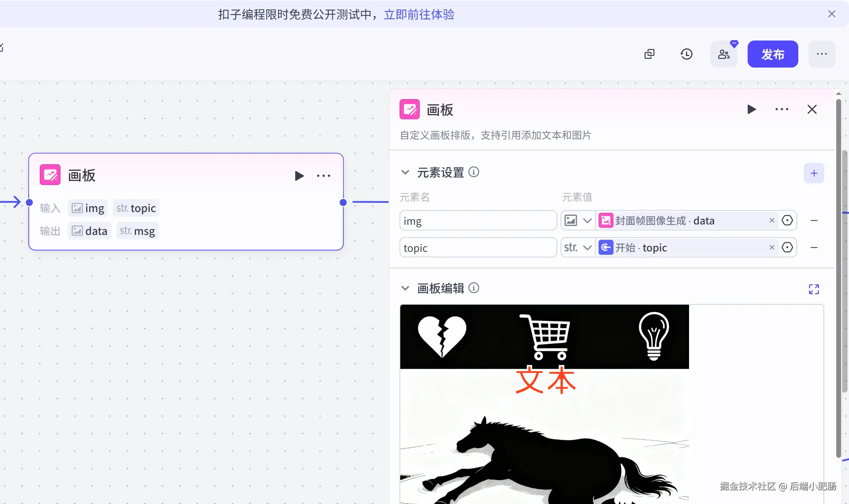Viewport: 849px width, 504px height.
Task: Open the canvas node three-dot menu
Action: click(x=323, y=176)
